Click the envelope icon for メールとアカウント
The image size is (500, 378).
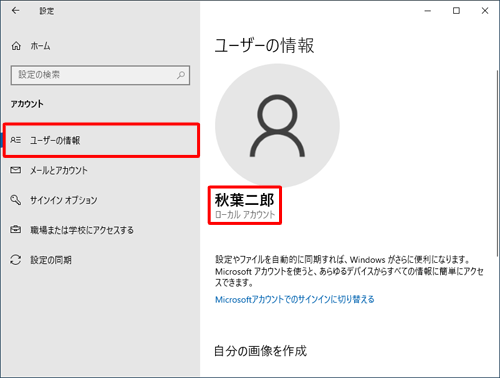15,170
